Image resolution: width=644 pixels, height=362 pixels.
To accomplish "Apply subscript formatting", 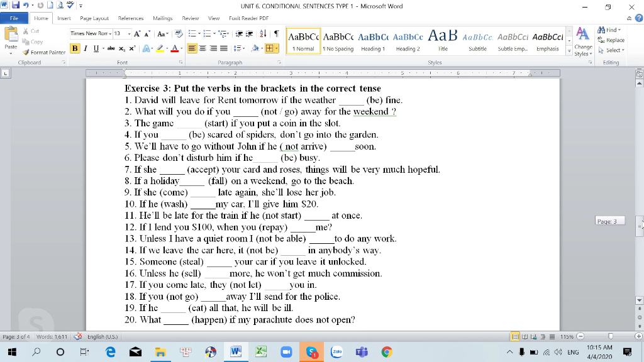I will 122,48.
